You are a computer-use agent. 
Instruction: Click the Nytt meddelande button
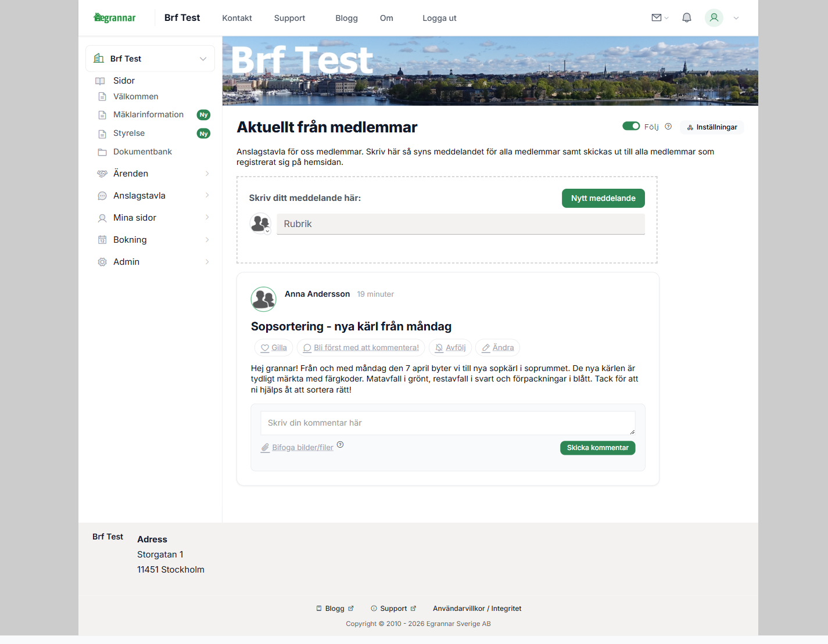tap(603, 198)
